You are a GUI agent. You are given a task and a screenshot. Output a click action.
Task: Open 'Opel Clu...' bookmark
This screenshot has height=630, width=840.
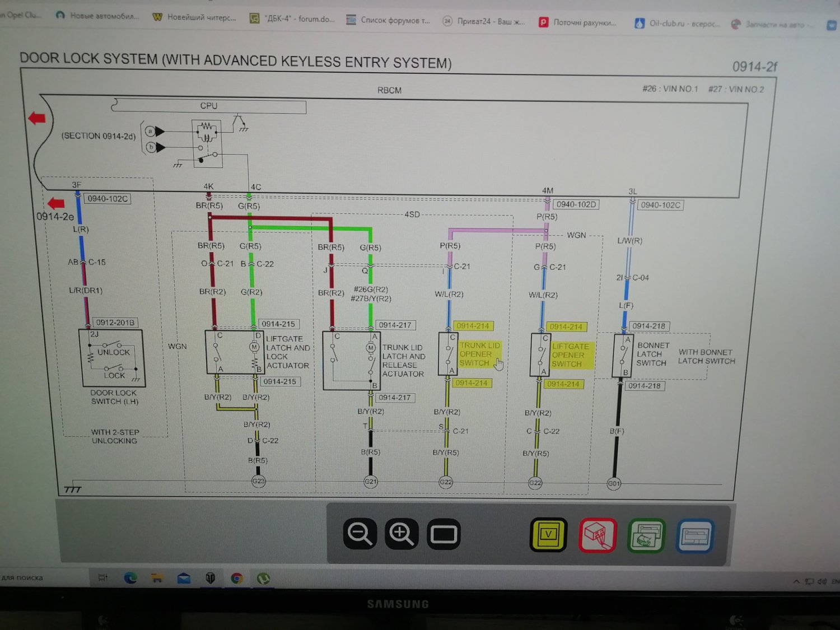point(21,15)
